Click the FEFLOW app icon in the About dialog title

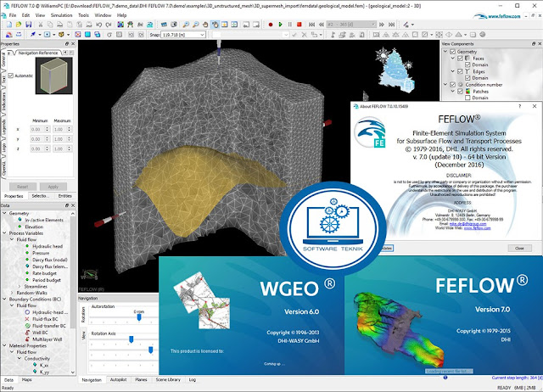(x=355, y=106)
